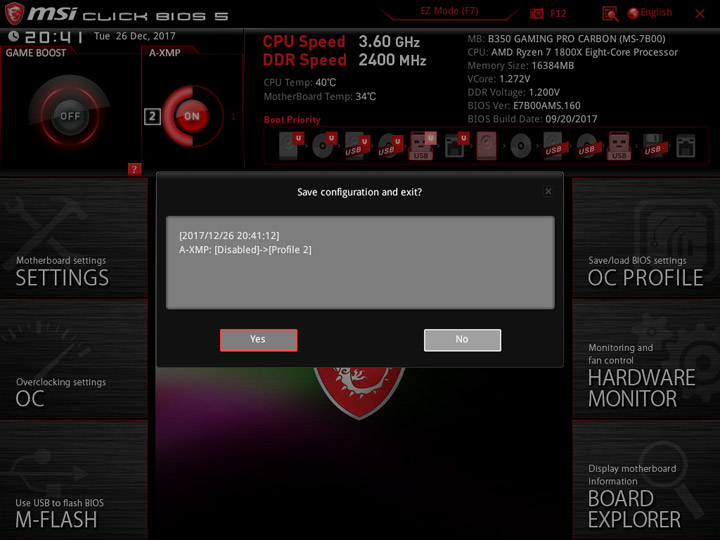Viewport: 720px width, 540px height.
Task: Click the 'Boot Priority' label
Action: pos(292,120)
